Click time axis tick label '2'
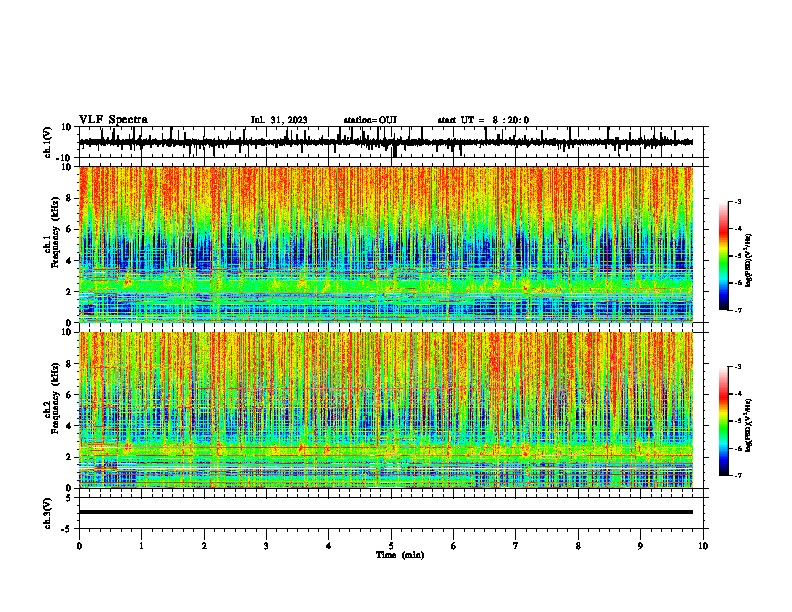The width and height of the screenshot is (792, 612). (x=204, y=546)
